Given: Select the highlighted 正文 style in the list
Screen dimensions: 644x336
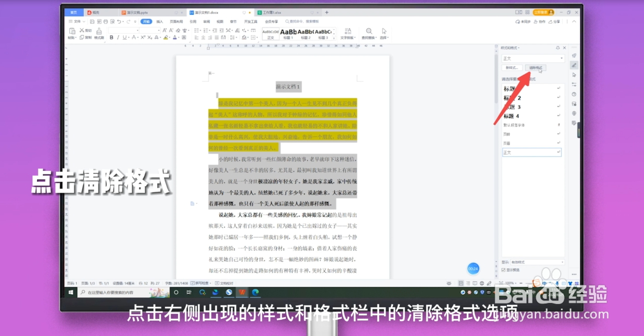Looking at the screenshot, I should [x=531, y=152].
